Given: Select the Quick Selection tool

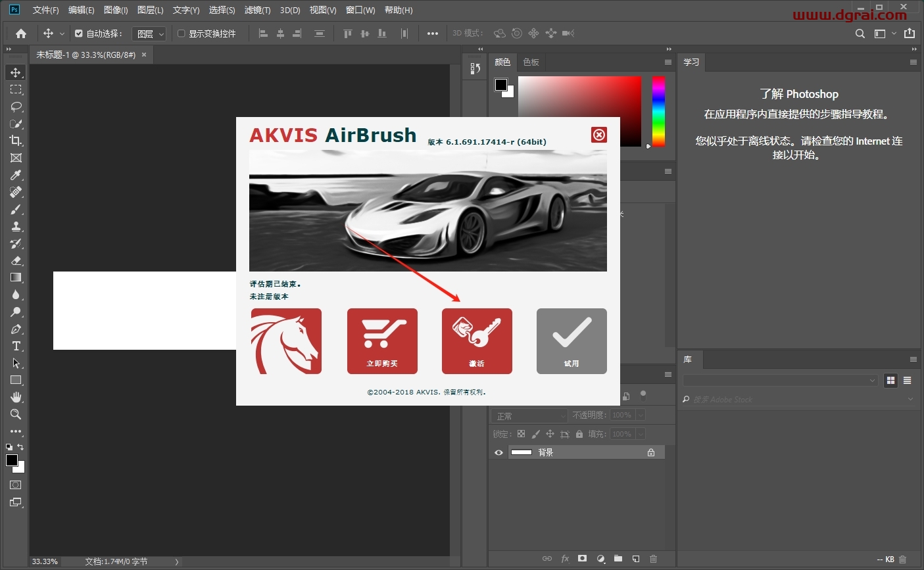Looking at the screenshot, I should pos(16,124).
